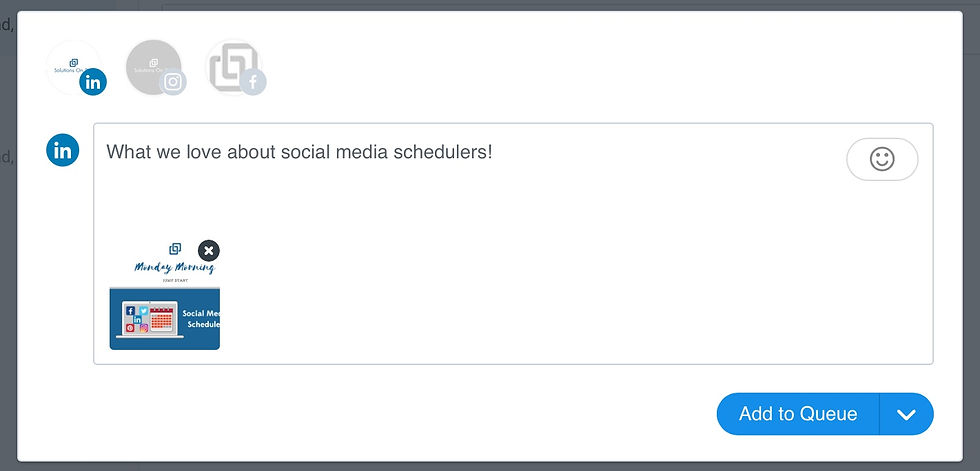Image resolution: width=980 pixels, height=471 pixels.
Task: Click the overlapping squares logo in the Facebook avatar
Action: pyautogui.click(x=228, y=64)
